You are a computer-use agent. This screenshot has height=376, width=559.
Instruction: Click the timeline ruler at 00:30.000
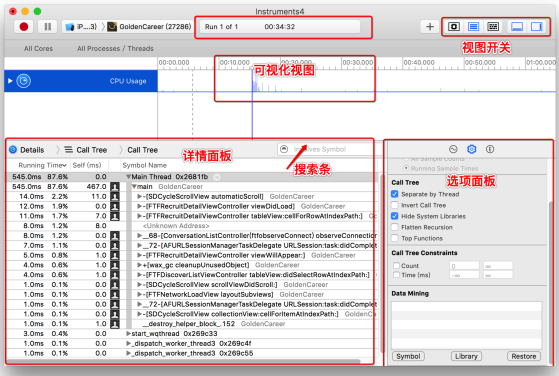click(358, 62)
